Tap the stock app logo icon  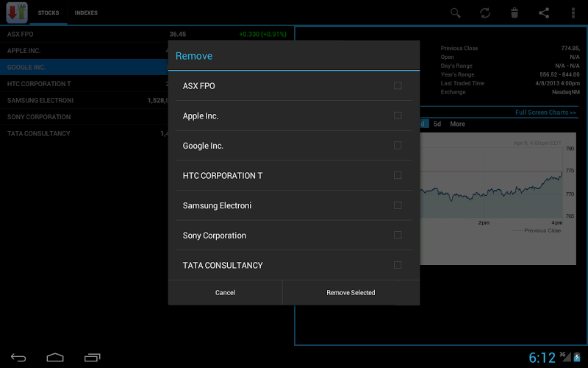coord(17,13)
